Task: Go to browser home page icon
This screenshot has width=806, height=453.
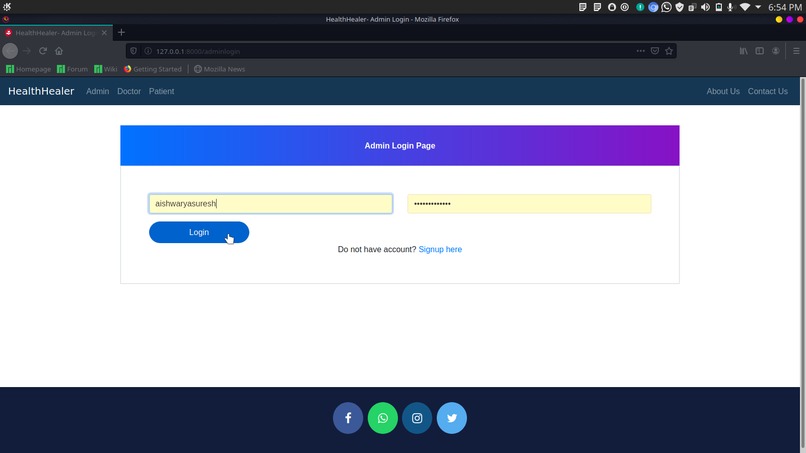Action: tap(59, 51)
